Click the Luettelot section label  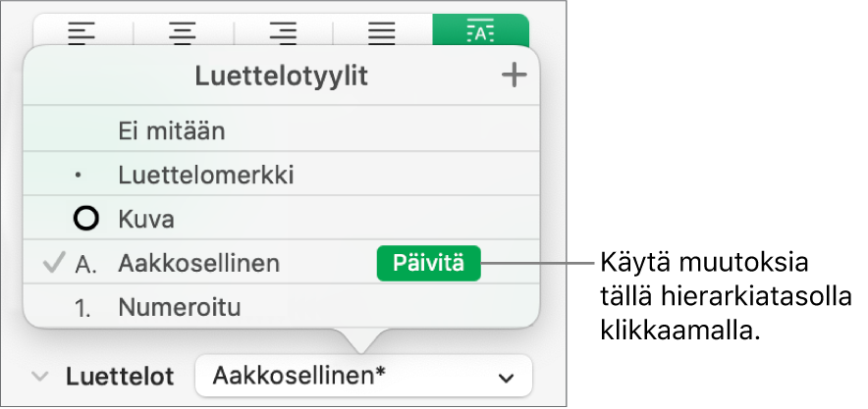click(x=120, y=377)
